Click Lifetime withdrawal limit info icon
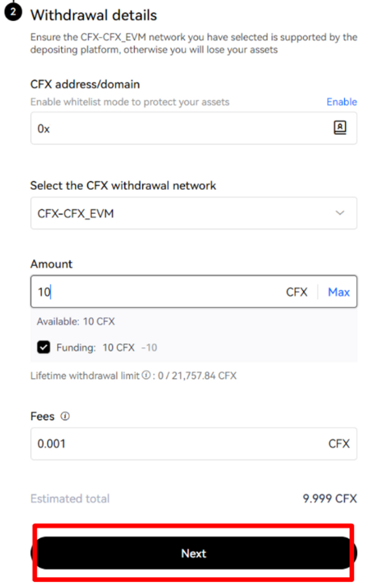375x588 pixels. click(x=146, y=375)
